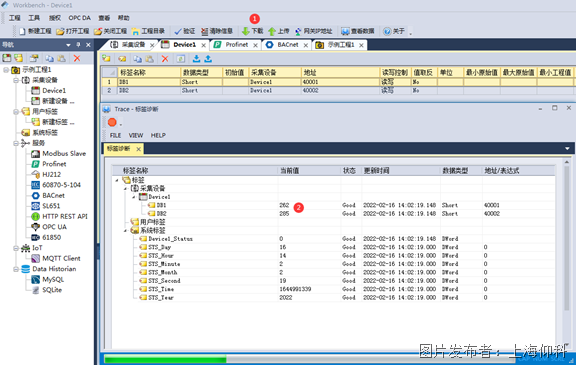Click the first new-device icon in navigation toolbar
Viewport: 576px width, 365px height.
7,58
